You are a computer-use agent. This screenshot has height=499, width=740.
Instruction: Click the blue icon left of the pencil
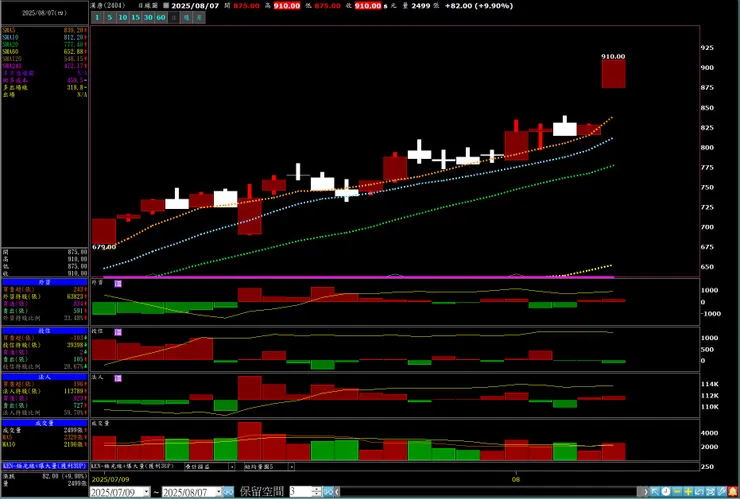tap(710, 492)
